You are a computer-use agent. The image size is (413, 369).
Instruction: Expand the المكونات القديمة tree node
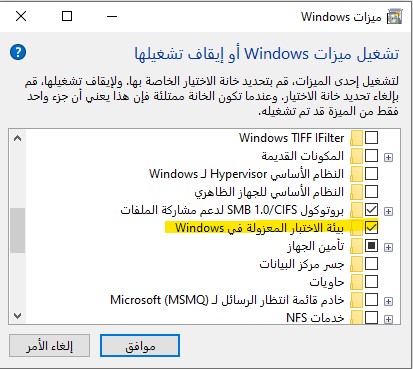[x=388, y=157]
